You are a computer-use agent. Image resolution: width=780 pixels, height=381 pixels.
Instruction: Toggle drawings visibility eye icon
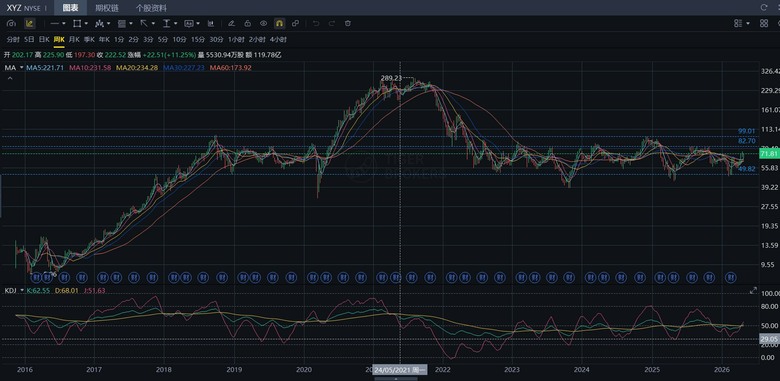point(264,23)
